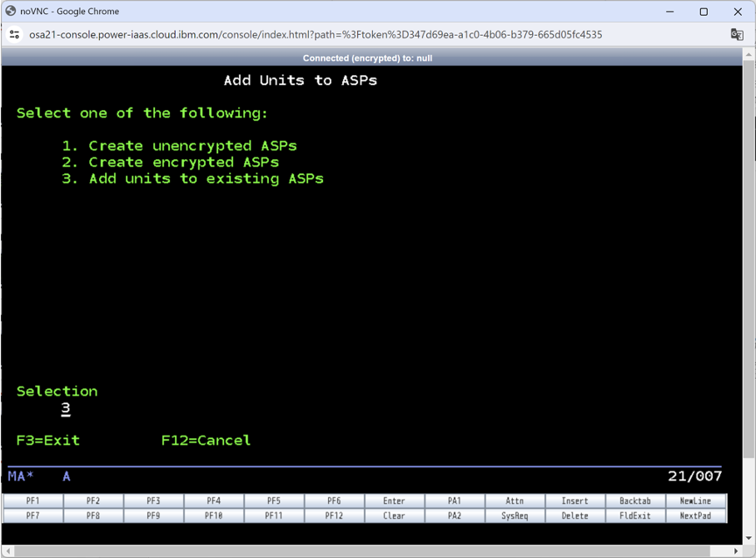Click the horizontal scrollbar left arrow
The image size is (756, 558).
point(8,551)
